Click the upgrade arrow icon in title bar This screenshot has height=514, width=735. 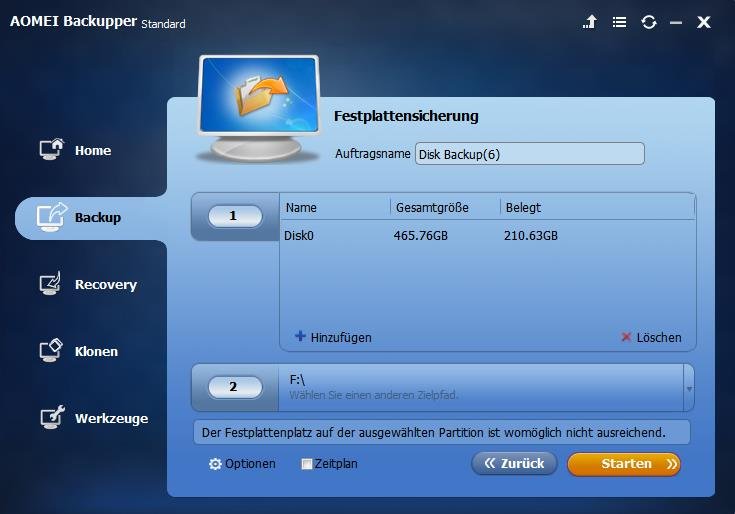pos(590,22)
